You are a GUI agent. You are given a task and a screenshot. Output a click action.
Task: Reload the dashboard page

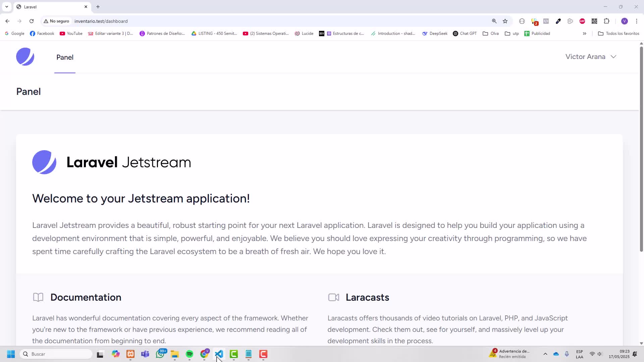pos(32,21)
